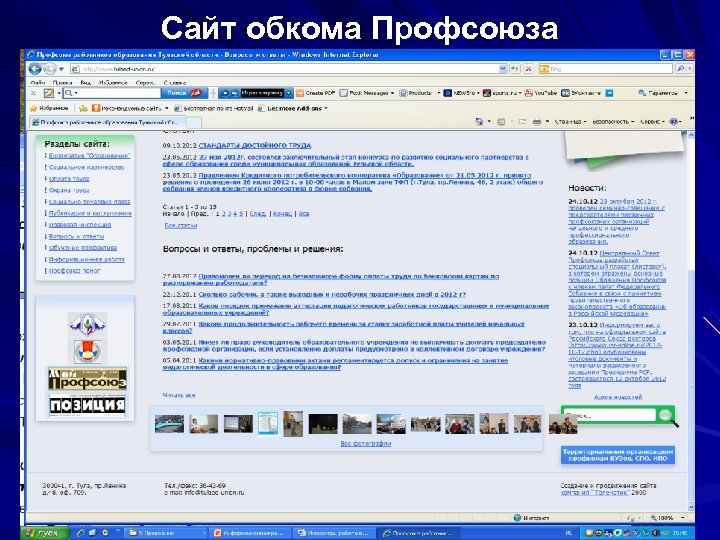Viewport: 720px width, 540px height.
Task: Click the Территориальные организации blue button
Action: pyautogui.click(x=618, y=455)
